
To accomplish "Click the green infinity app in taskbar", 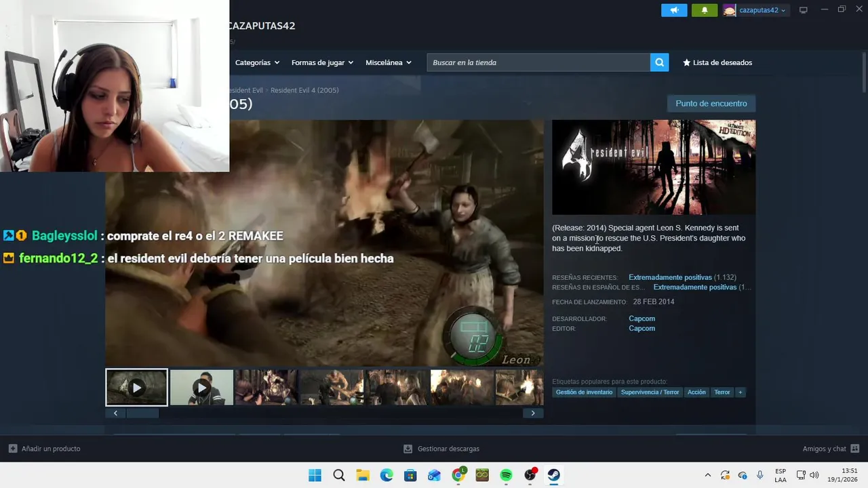I will coord(482,475).
